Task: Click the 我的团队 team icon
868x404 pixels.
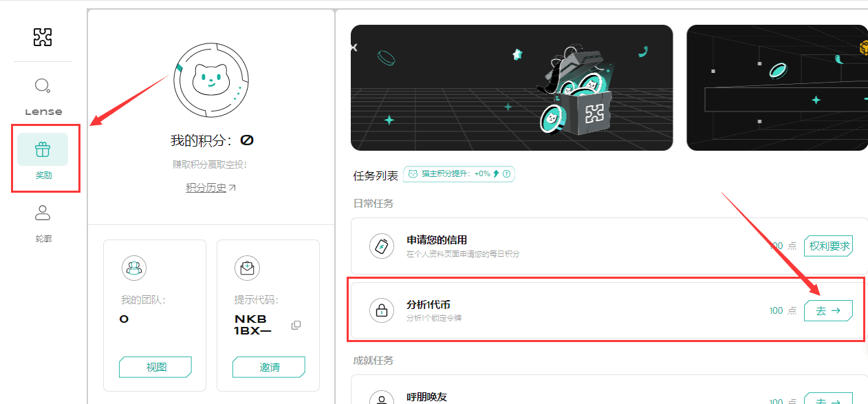Action: click(133, 267)
